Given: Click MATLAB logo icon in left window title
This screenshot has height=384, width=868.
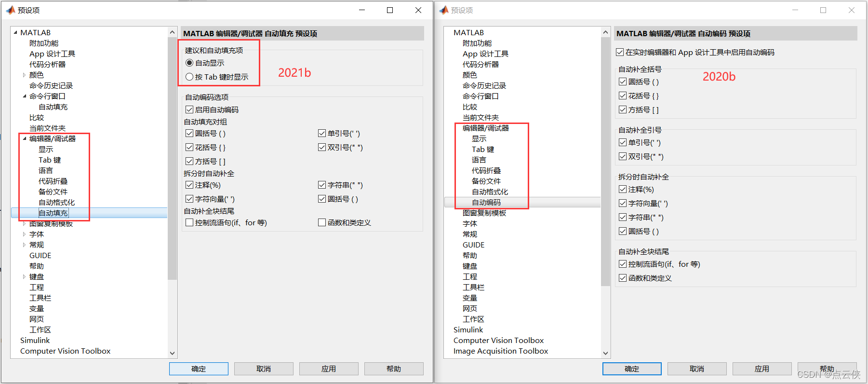Looking at the screenshot, I should tap(11, 10).
